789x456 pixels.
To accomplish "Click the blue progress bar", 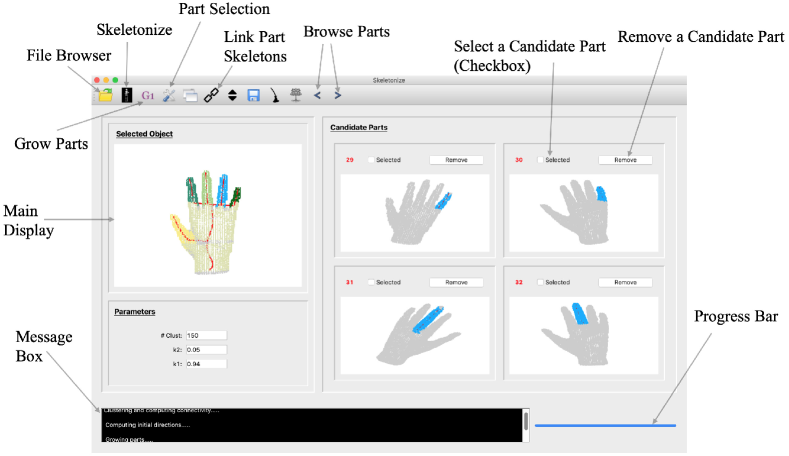I will click(x=605, y=425).
